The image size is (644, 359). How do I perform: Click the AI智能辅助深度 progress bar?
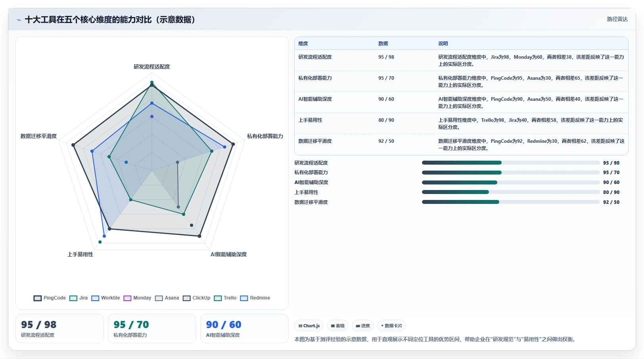[511, 182]
